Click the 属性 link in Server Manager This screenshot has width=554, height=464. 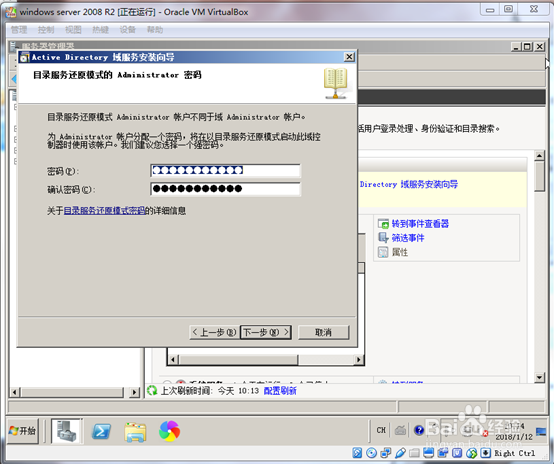(400, 252)
